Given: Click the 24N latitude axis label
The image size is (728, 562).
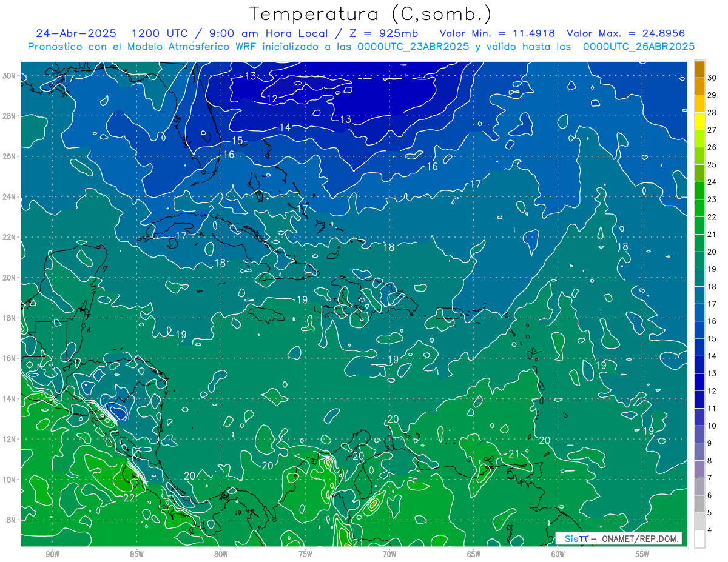Looking at the screenshot, I should [x=10, y=197].
